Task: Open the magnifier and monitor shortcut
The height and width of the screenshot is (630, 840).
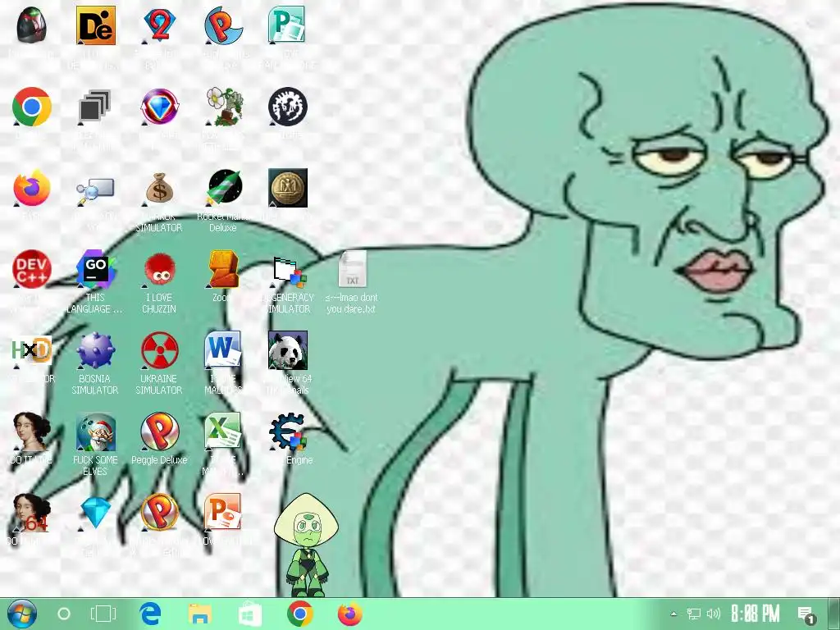Action: click(95, 190)
